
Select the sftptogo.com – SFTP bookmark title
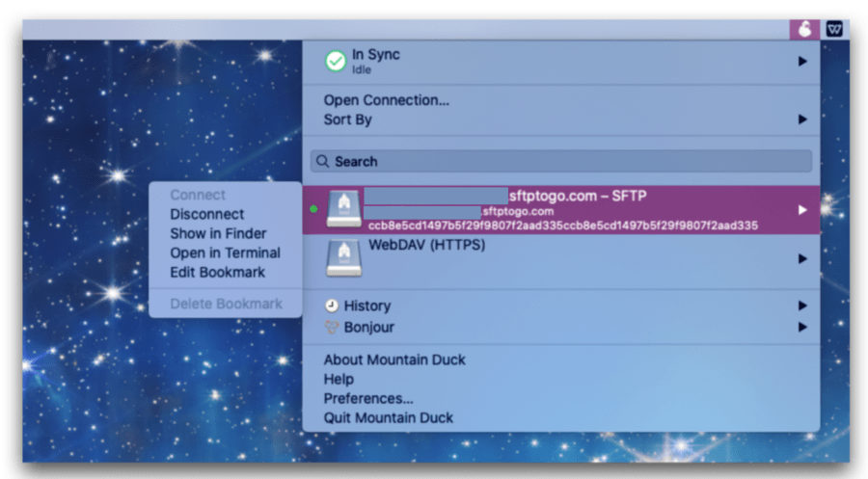[x=578, y=196]
